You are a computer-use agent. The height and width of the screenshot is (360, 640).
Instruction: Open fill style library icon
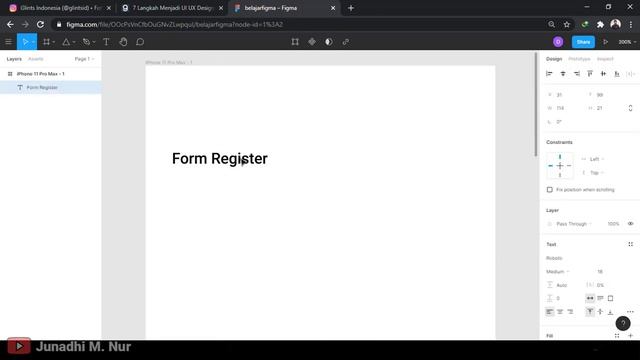617,336
